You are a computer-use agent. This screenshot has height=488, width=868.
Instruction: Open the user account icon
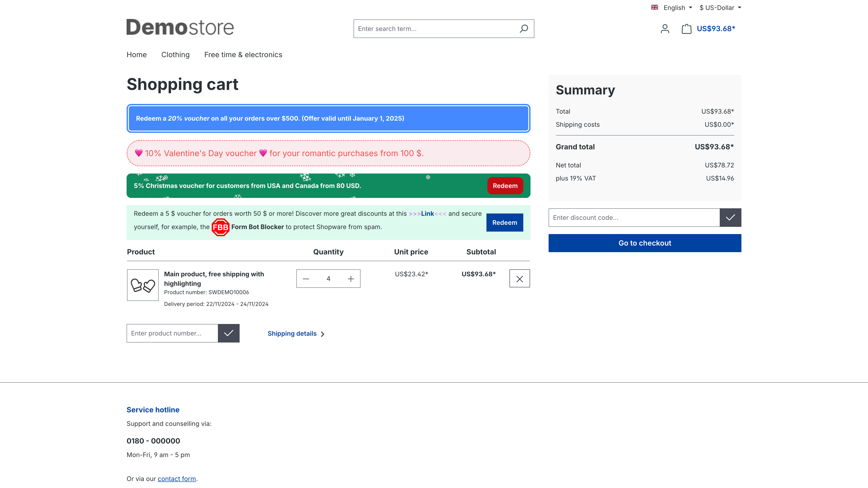click(665, 29)
